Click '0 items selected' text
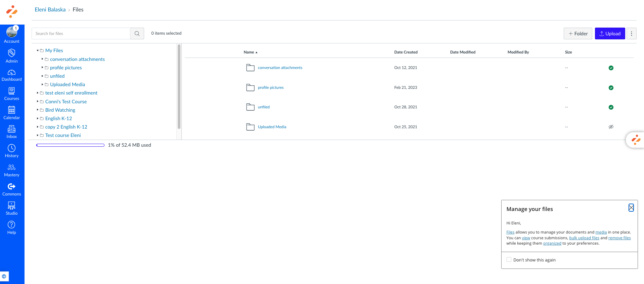The image size is (644, 284). click(166, 33)
